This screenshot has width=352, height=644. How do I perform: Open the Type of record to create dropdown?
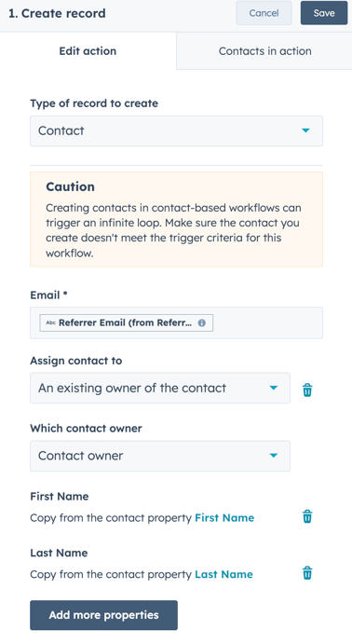pyautogui.click(x=176, y=131)
